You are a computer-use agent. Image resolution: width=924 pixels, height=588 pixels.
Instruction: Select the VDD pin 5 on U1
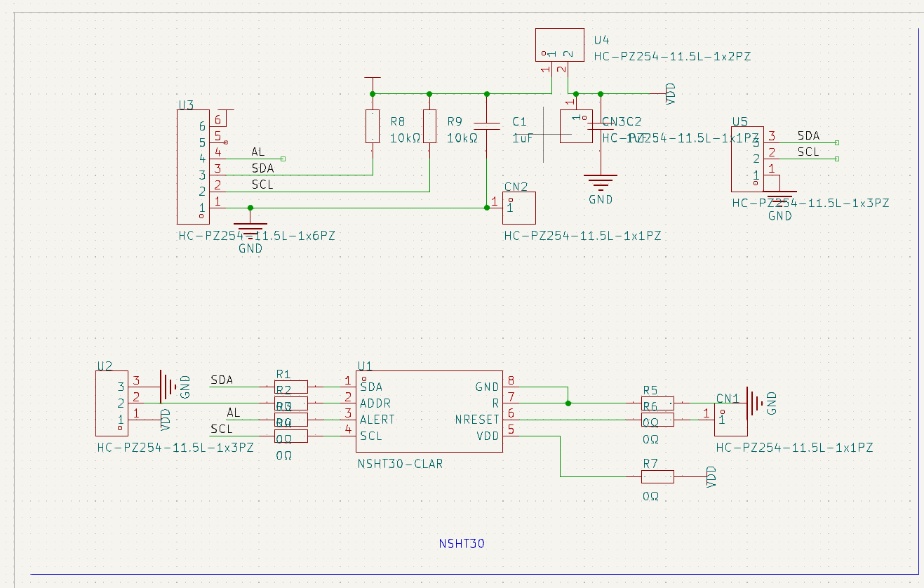(511, 429)
